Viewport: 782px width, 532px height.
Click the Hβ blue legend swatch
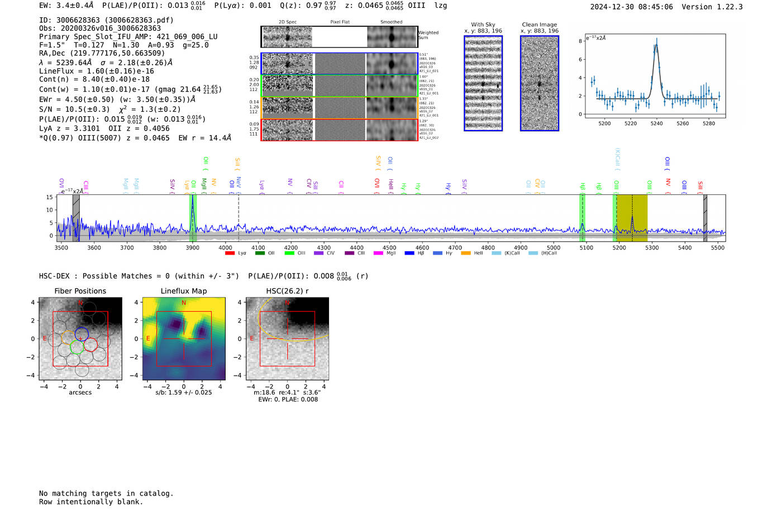pyautogui.click(x=409, y=253)
